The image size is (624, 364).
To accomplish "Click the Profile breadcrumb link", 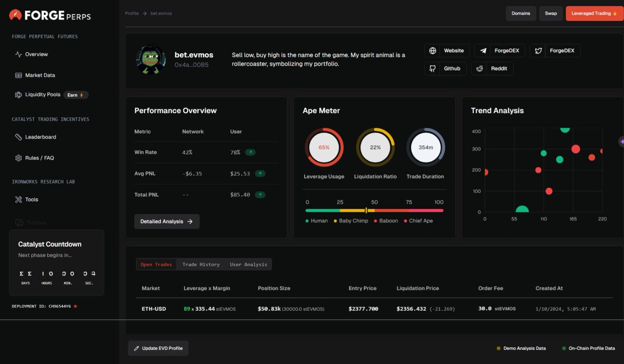I will pos(132,14).
